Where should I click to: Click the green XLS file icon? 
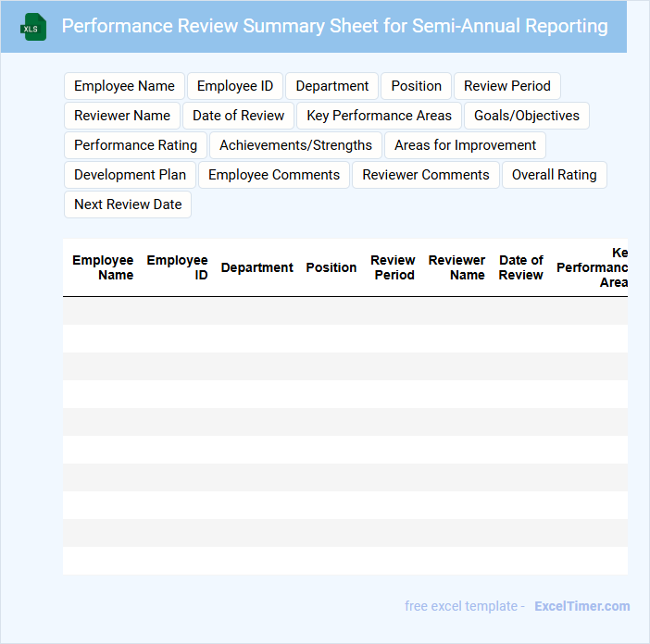tap(32, 27)
